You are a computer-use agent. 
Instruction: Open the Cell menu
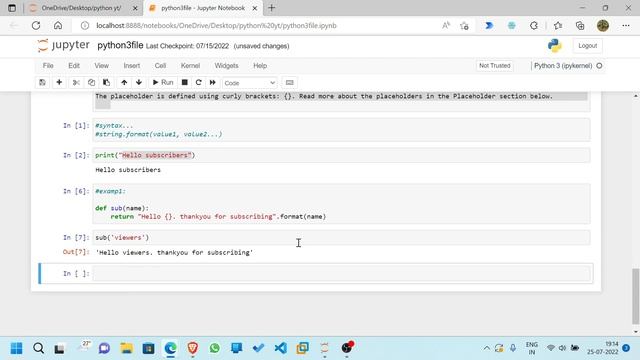(160, 66)
